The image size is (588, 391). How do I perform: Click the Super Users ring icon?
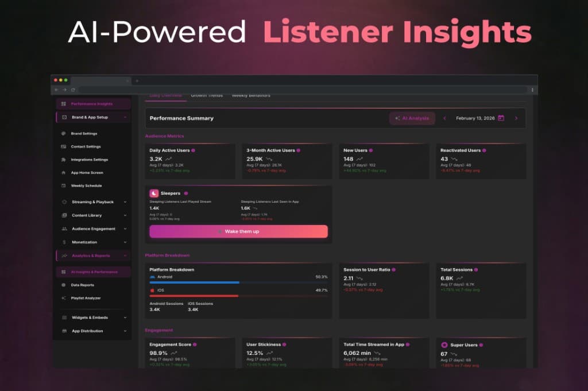click(444, 345)
